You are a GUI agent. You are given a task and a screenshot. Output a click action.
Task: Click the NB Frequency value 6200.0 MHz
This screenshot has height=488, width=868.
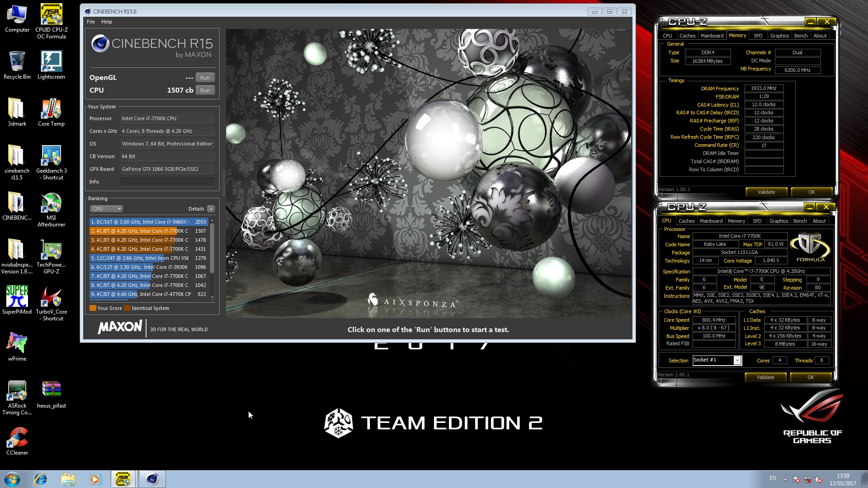[x=797, y=70]
